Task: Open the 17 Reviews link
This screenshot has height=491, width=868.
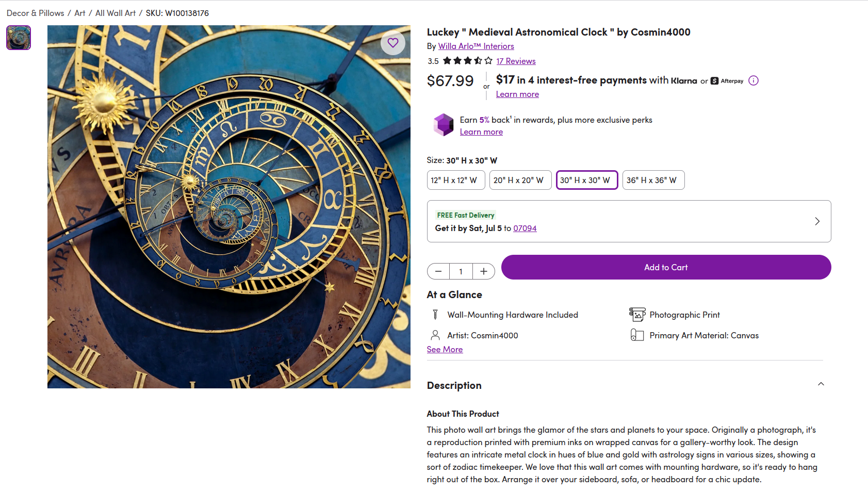Action: [x=516, y=61]
